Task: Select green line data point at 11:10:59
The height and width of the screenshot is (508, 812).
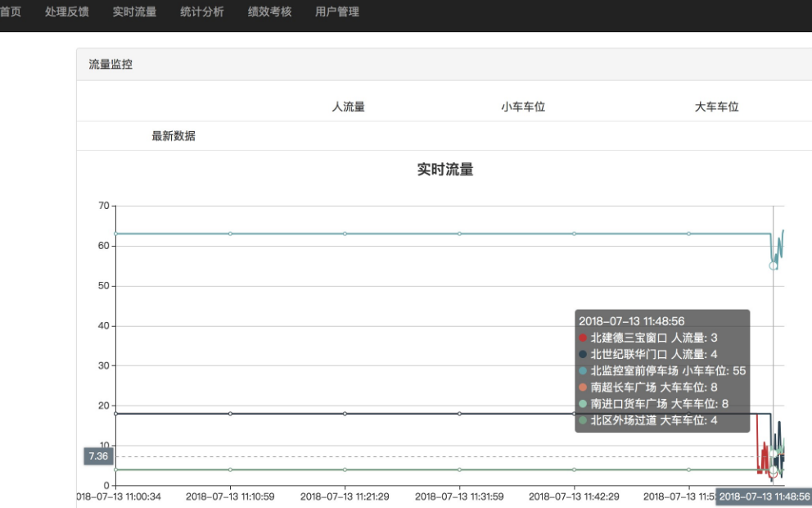Action: point(231,469)
